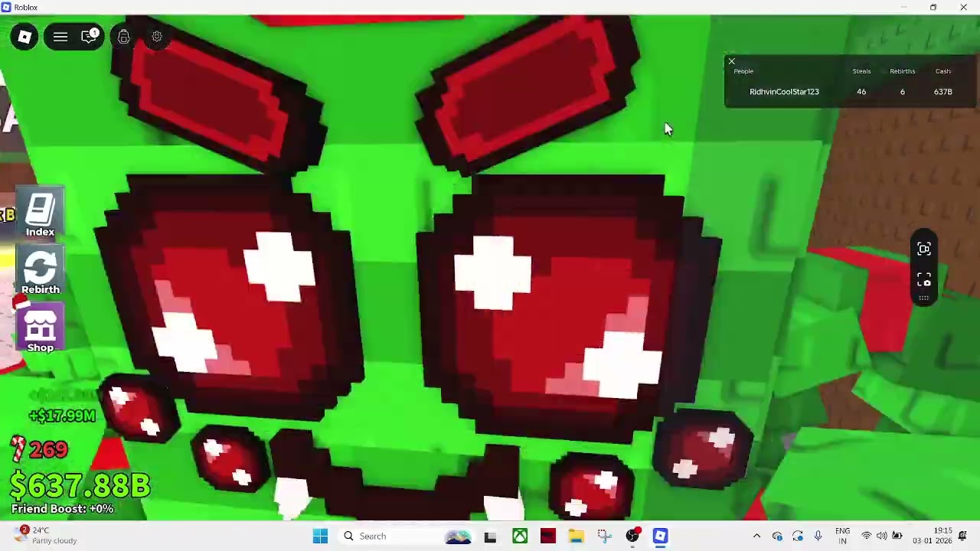980x551 pixels.
Task: Click the Rebirths column header
Action: pos(902,71)
